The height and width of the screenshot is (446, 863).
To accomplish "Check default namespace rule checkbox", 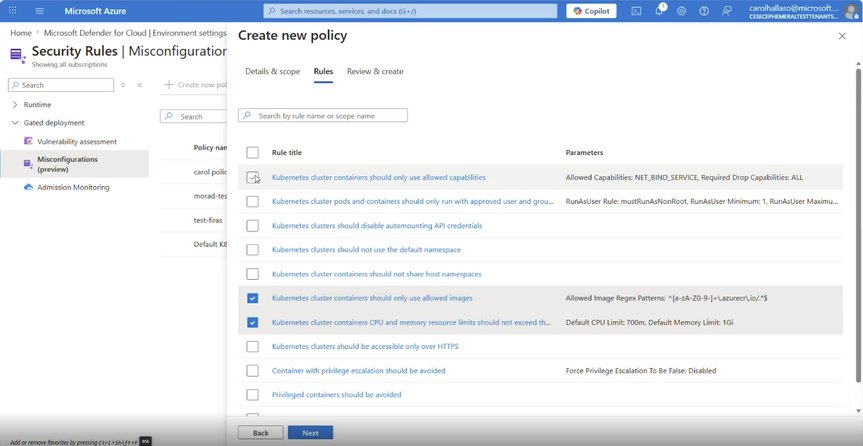I will click(x=252, y=250).
